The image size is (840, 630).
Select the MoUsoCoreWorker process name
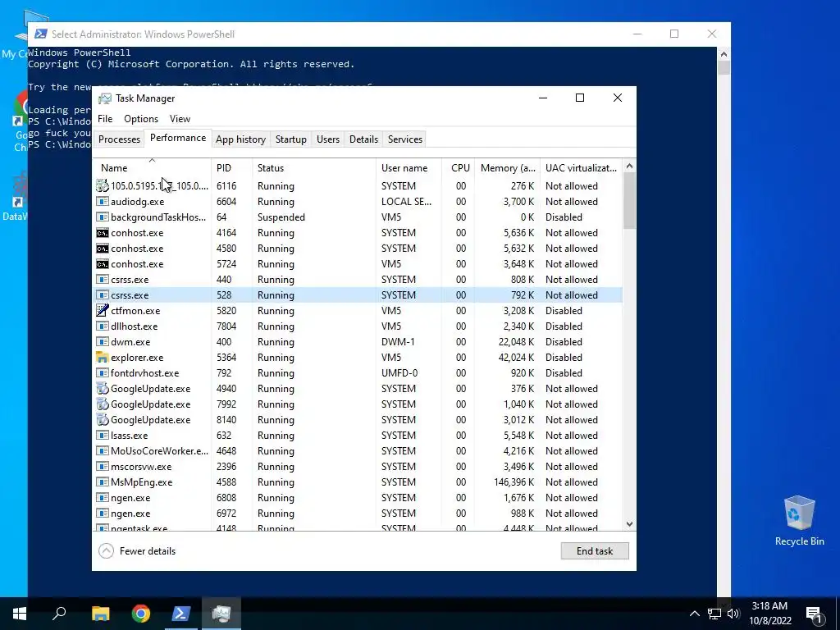[159, 450]
